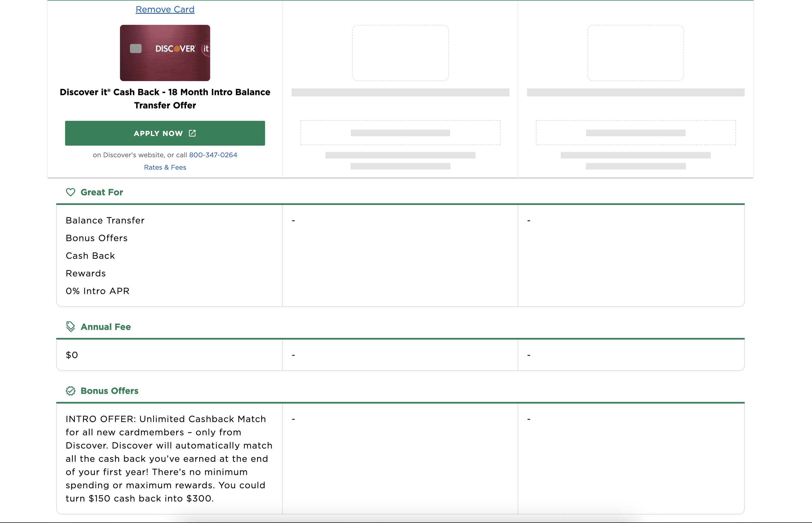Open the Rates & Fees link
Viewport: 812px width, 523px height.
165,167
